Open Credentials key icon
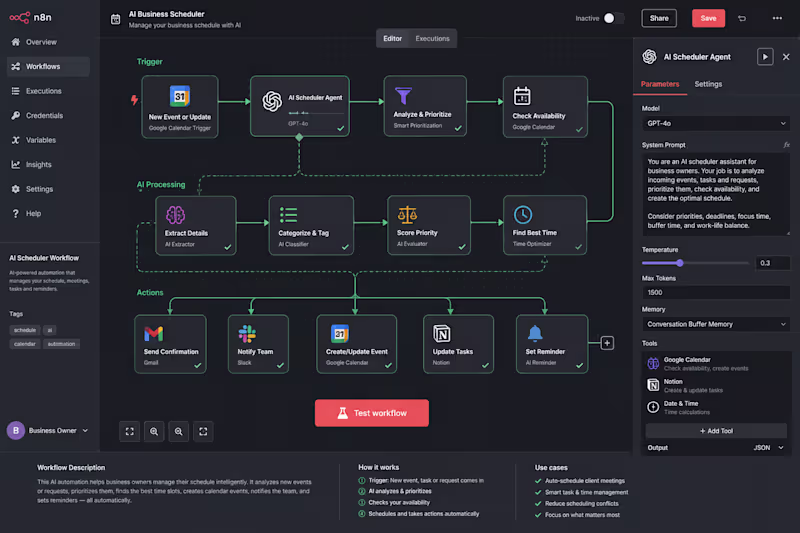Image resolution: width=800 pixels, height=533 pixels. pyautogui.click(x=16, y=115)
